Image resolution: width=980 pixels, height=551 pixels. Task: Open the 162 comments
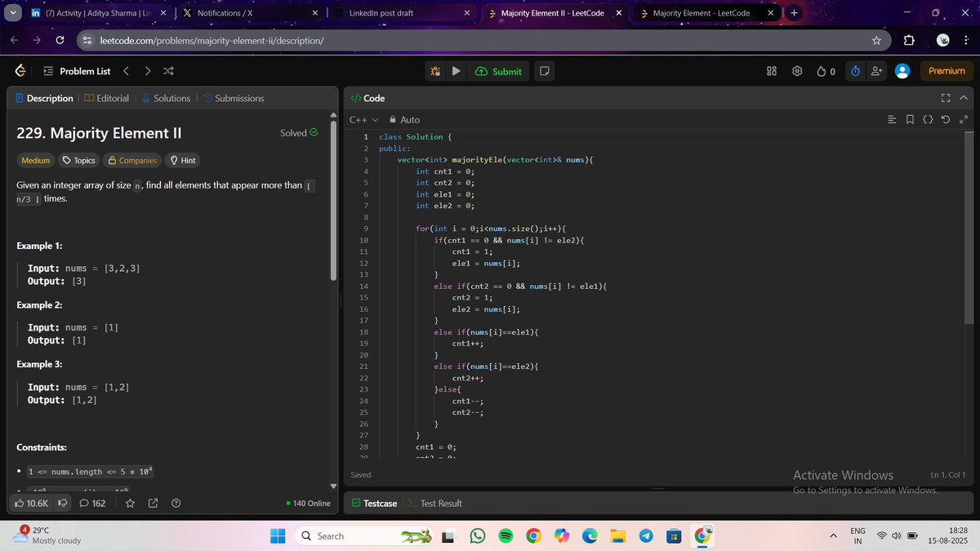coord(92,504)
